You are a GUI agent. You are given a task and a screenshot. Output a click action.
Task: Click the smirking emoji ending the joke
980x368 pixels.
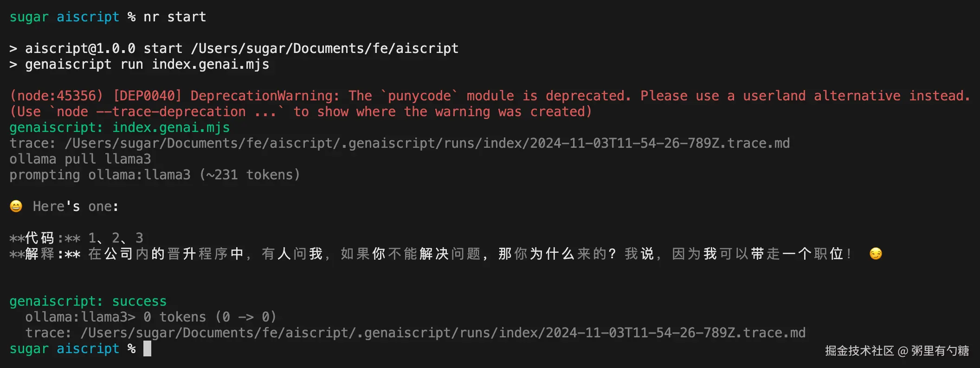pos(876,254)
